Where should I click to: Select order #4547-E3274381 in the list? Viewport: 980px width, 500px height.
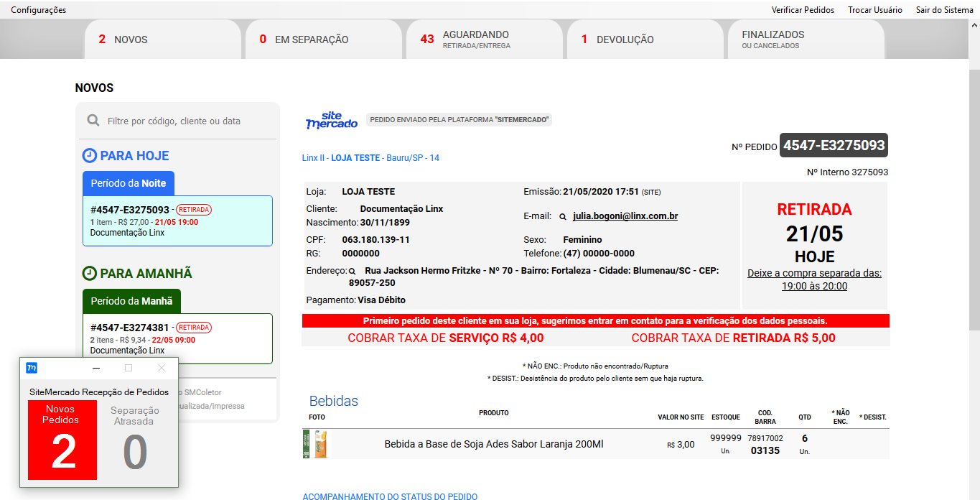pos(177,338)
